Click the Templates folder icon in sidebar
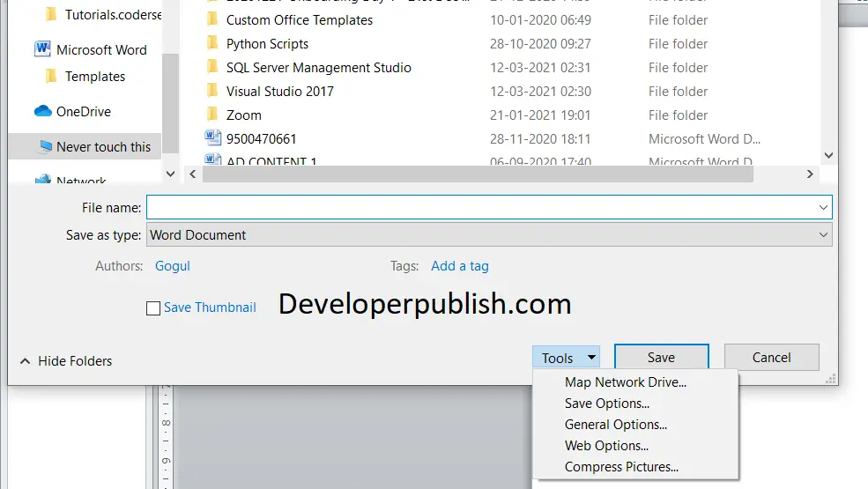 click(51, 76)
